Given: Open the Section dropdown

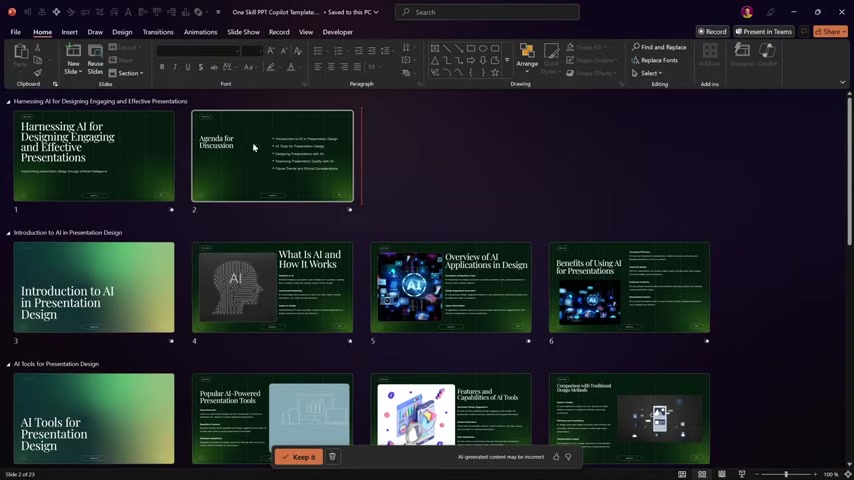Looking at the screenshot, I should pos(126,73).
